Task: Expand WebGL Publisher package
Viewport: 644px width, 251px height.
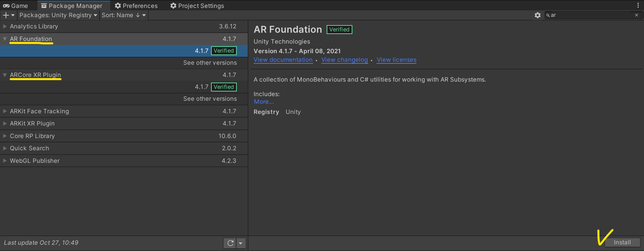Action: click(5, 161)
